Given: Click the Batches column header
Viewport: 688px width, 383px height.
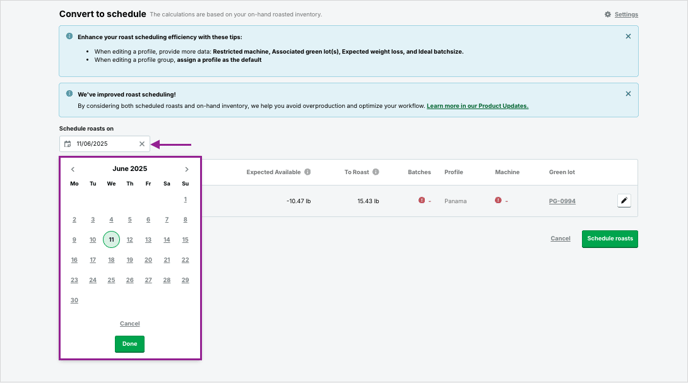Looking at the screenshot, I should [419, 172].
